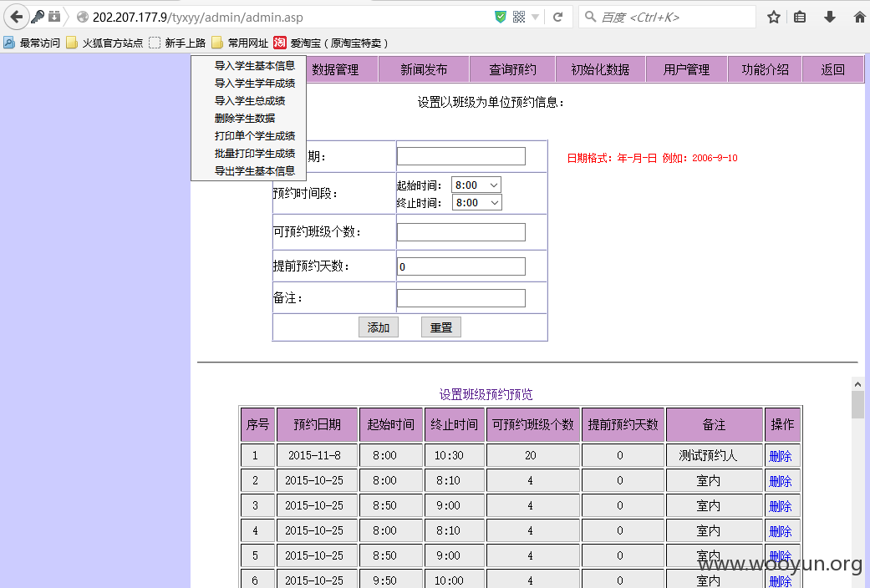Click the vertical scrollbar thumb
Viewport: 870px width, 588px height.
pos(857,405)
